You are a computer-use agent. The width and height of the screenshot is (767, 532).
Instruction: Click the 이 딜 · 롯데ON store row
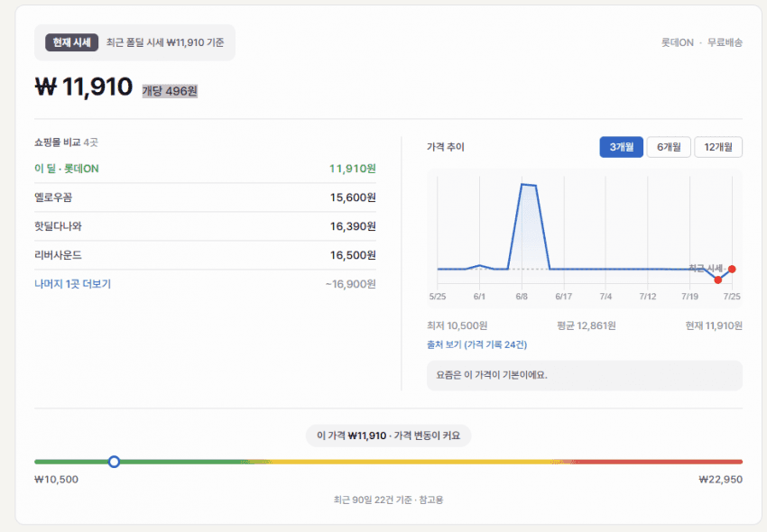(205, 169)
